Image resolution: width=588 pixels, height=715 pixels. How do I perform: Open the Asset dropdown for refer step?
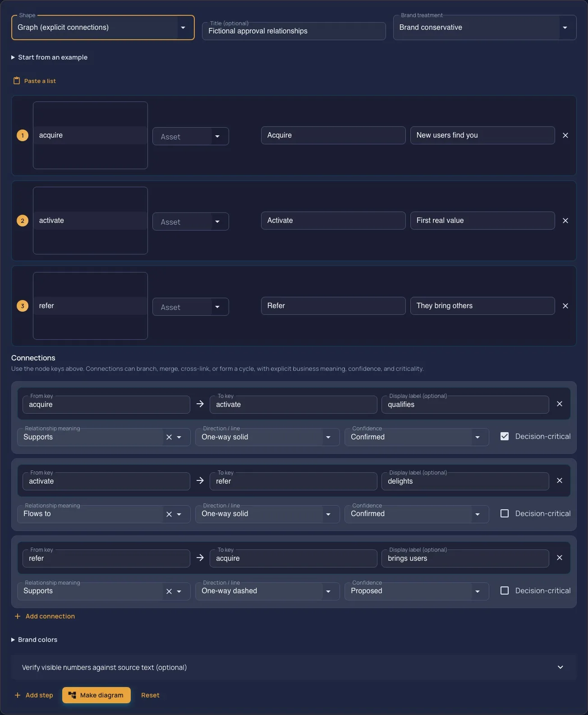(191, 307)
